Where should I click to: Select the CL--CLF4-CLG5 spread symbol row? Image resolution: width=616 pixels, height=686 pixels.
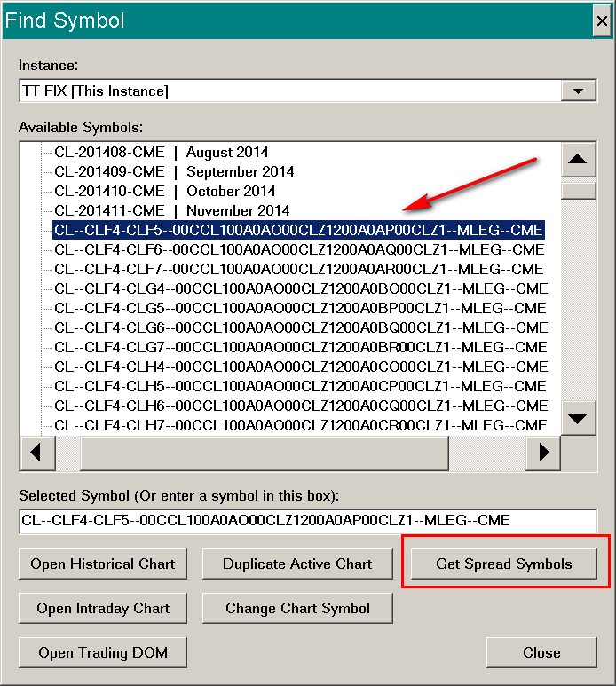coord(300,308)
